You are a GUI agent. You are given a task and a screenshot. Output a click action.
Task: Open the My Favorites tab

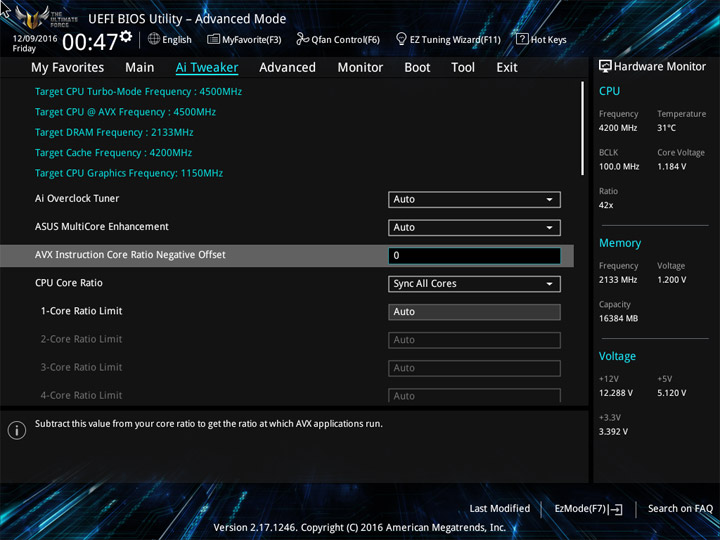(68, 68)
